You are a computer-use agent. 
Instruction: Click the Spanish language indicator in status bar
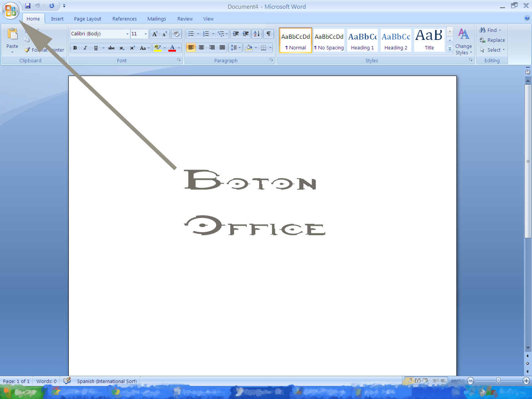[x=106, y=381]
